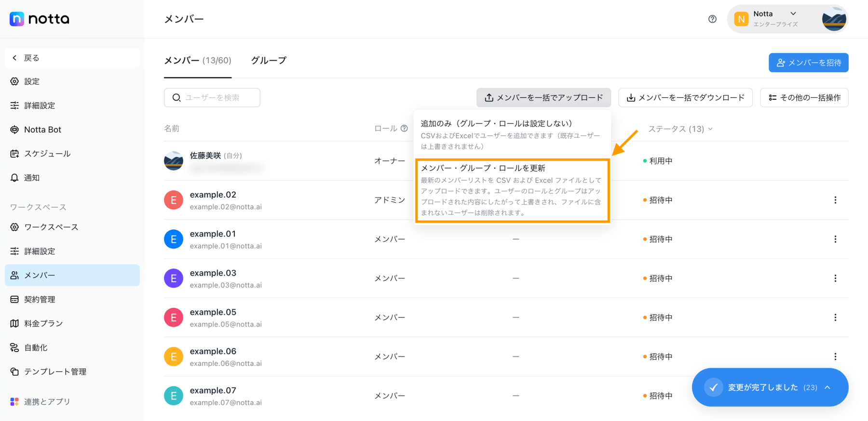Open 通知 settings
This screenshot has height=421, width=868.
72,178
